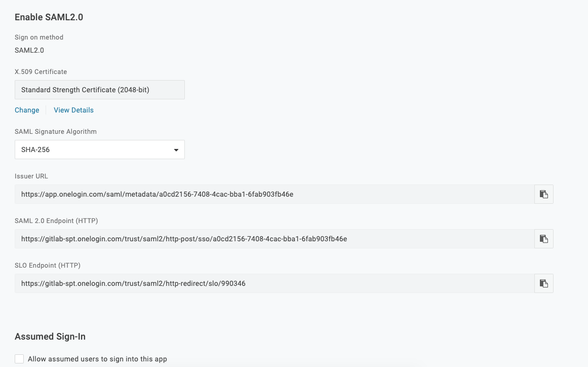
Task: Expand the SHA-256 selector arrow
Action: point(176,150)
